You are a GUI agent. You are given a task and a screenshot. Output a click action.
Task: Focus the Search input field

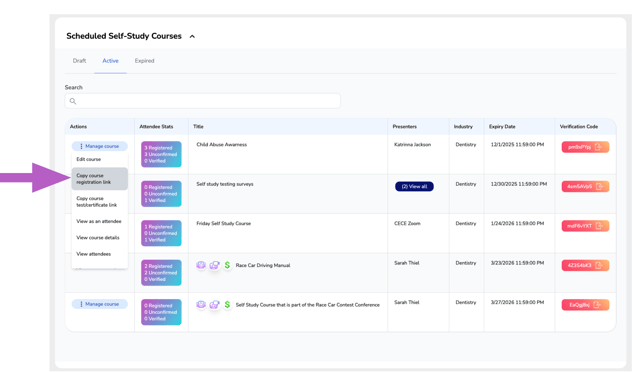click(x=202, y=101)
